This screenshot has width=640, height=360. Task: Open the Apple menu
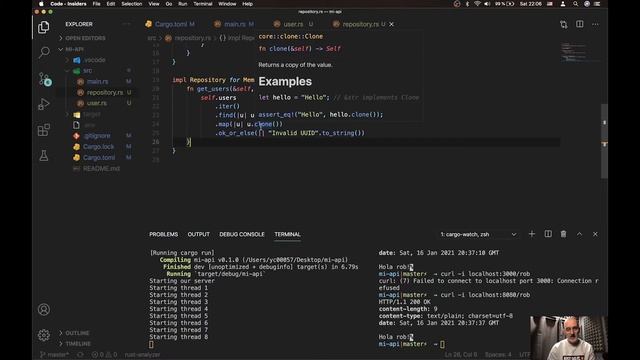tap(41, 4)
